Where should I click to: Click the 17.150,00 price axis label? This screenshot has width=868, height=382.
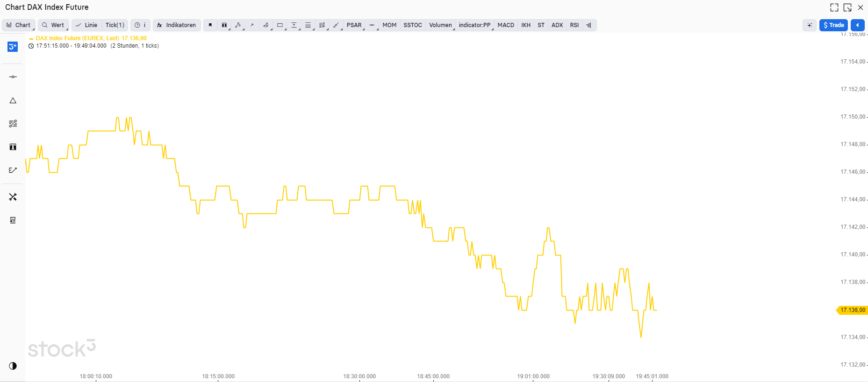853,117
